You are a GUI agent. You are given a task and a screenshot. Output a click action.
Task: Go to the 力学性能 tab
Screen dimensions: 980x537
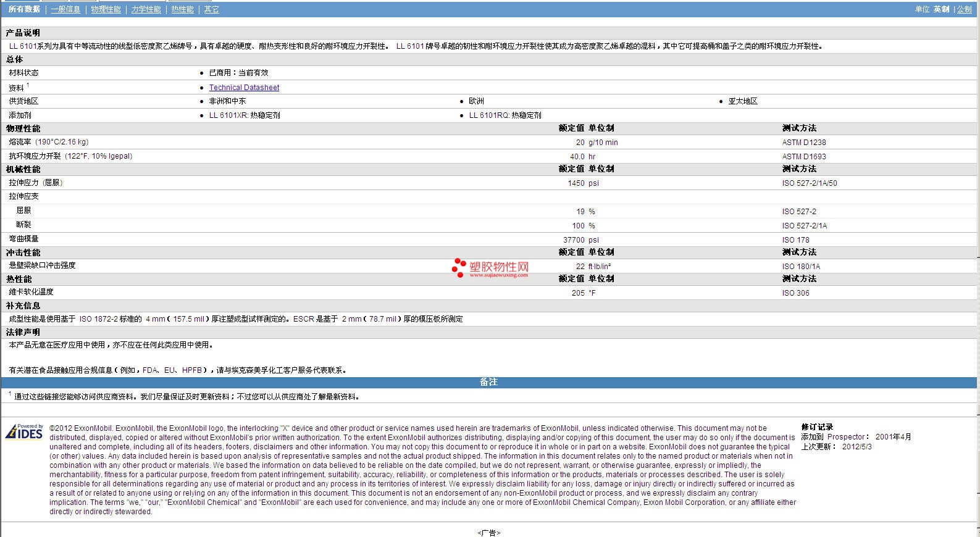click(146, 9)
